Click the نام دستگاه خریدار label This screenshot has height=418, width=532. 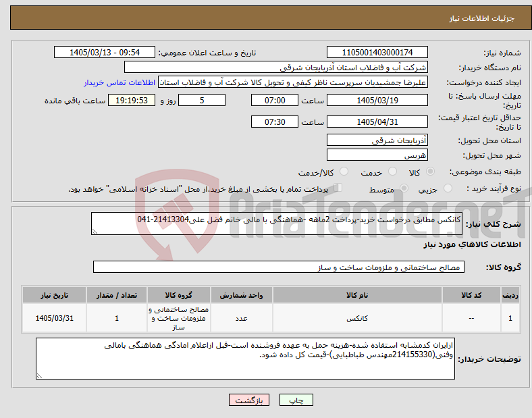coord(489,68)
